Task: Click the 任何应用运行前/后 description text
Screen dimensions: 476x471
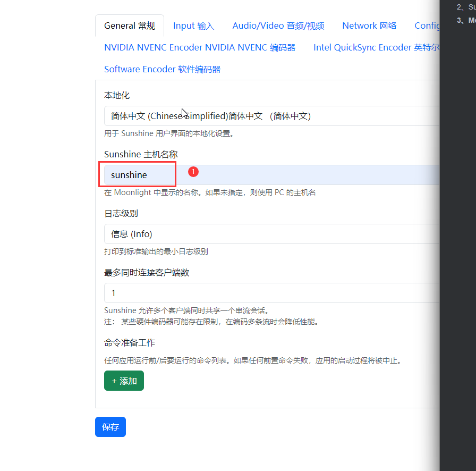Action: [x=254, y=361]
